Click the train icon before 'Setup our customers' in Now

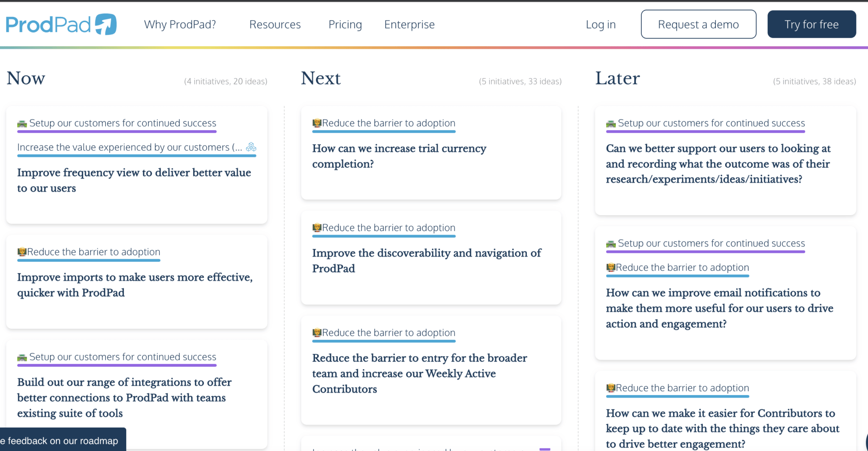click(x=22, y=123)
